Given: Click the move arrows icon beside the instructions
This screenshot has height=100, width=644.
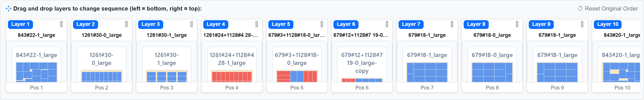Looking at the screenshot, I should click(x=9, y=9).
